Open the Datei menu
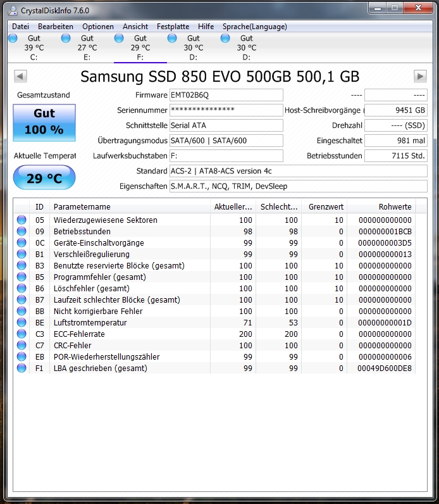The width and height of the screenshot is (439, 504). coord(20,27)
